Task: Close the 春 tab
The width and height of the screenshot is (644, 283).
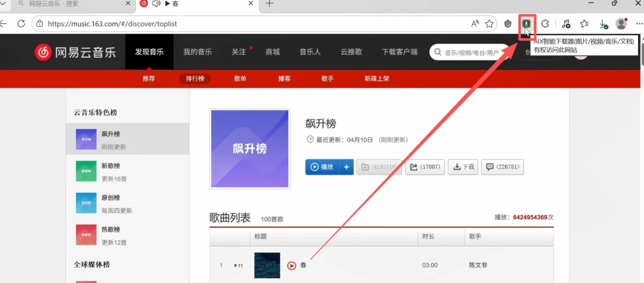Action: coord(252,4)
